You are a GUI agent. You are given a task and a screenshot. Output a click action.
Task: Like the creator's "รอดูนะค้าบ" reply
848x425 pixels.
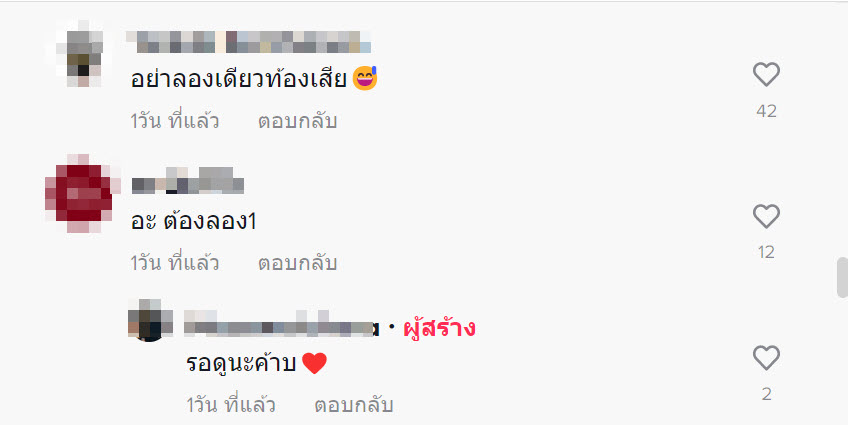766,358
